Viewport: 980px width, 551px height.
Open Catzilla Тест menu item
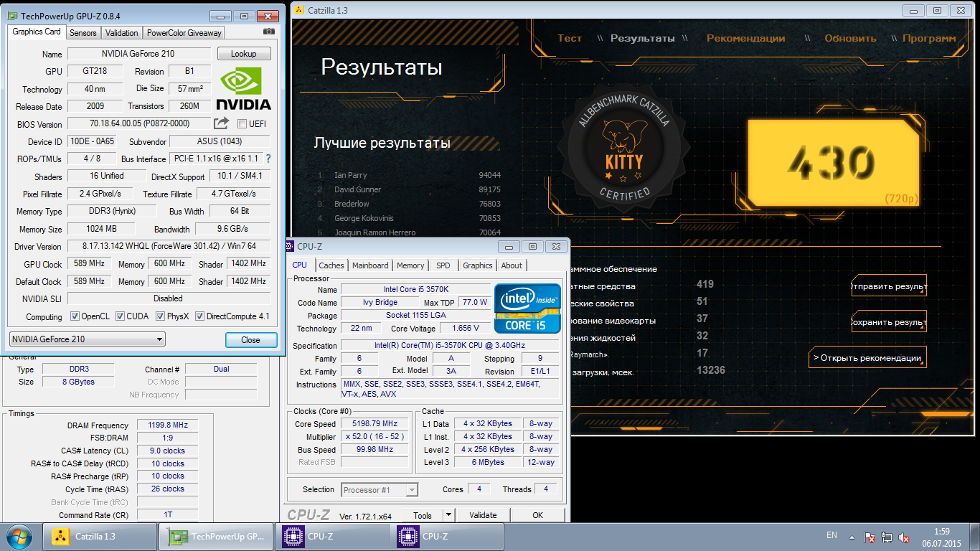[x=570, y=39]
